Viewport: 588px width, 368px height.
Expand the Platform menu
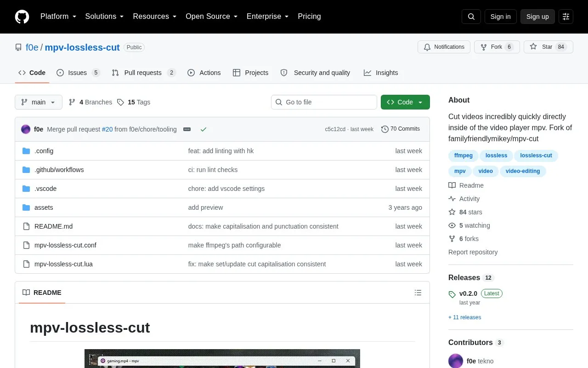58,17
